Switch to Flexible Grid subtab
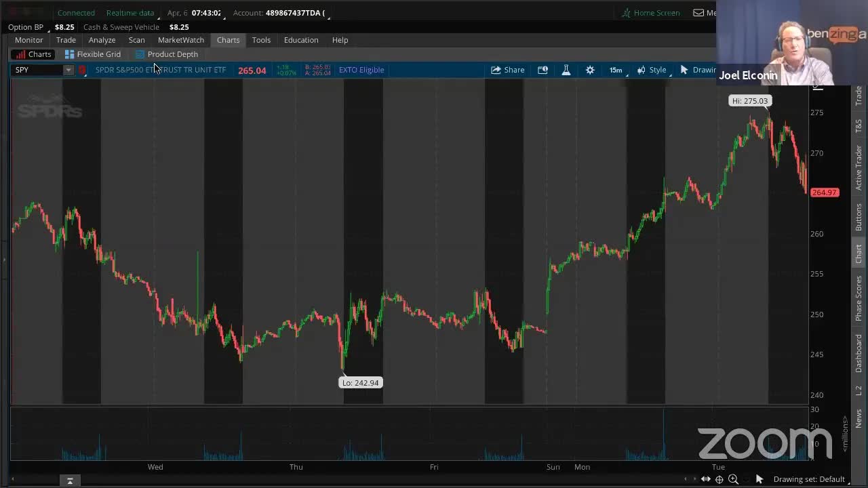 pyautogui.click(x=92, y=54)
